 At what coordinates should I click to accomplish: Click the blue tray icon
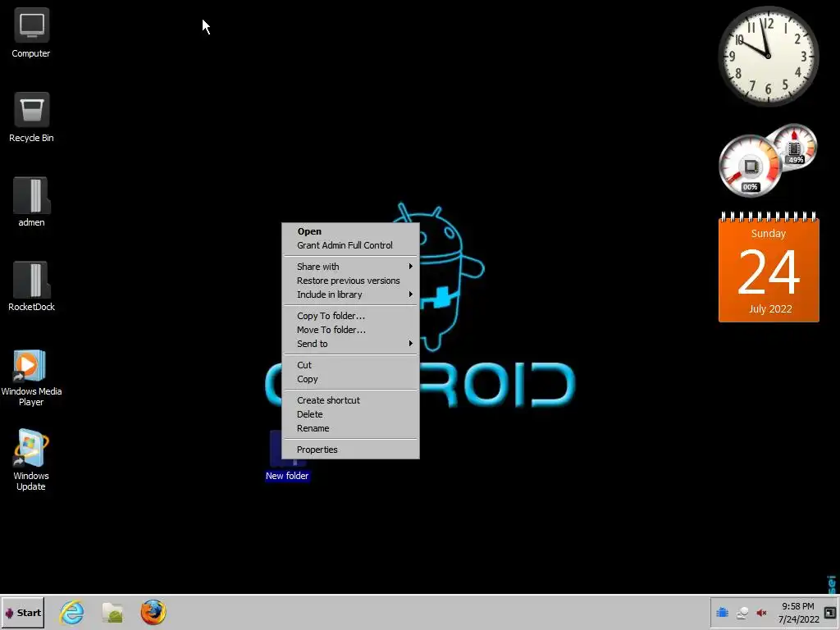(x=722, y=612)
